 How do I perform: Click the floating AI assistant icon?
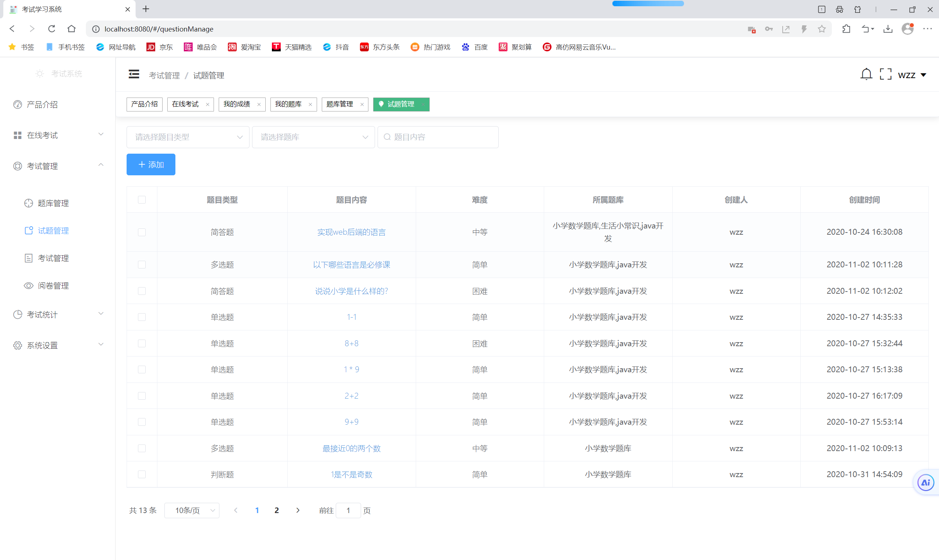(925, 482)
